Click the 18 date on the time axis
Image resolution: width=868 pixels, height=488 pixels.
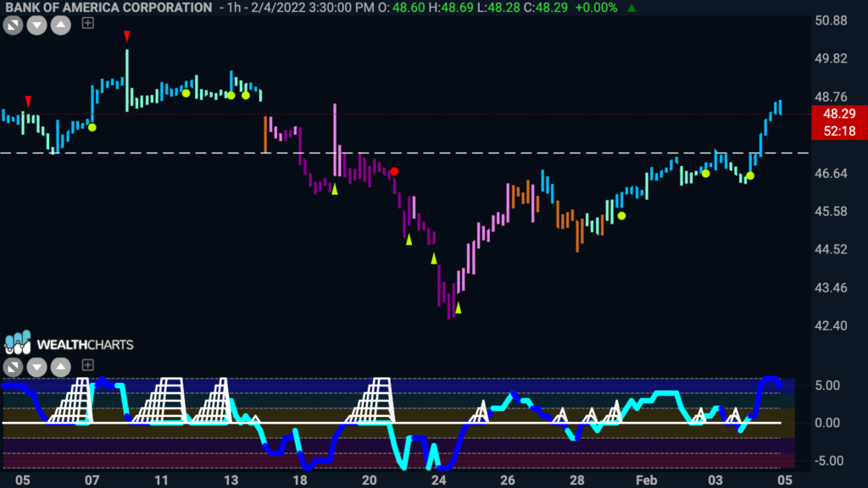tap(300, 480)
